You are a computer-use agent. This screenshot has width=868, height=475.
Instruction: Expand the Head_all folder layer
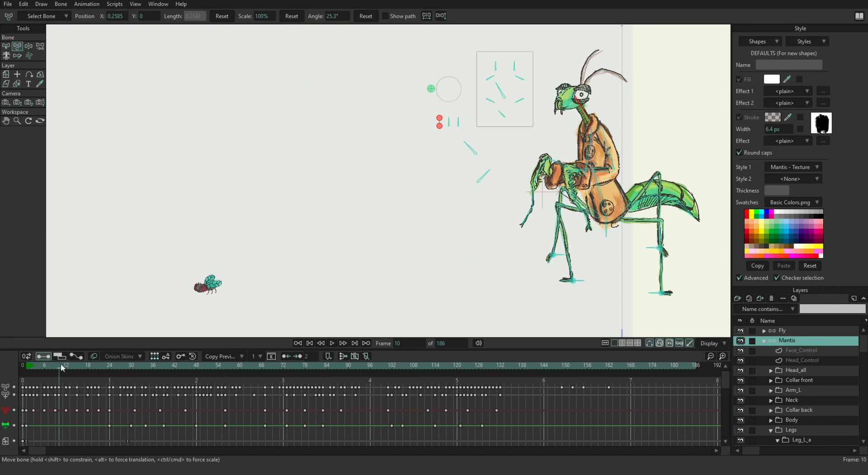[x=771, y=371]
